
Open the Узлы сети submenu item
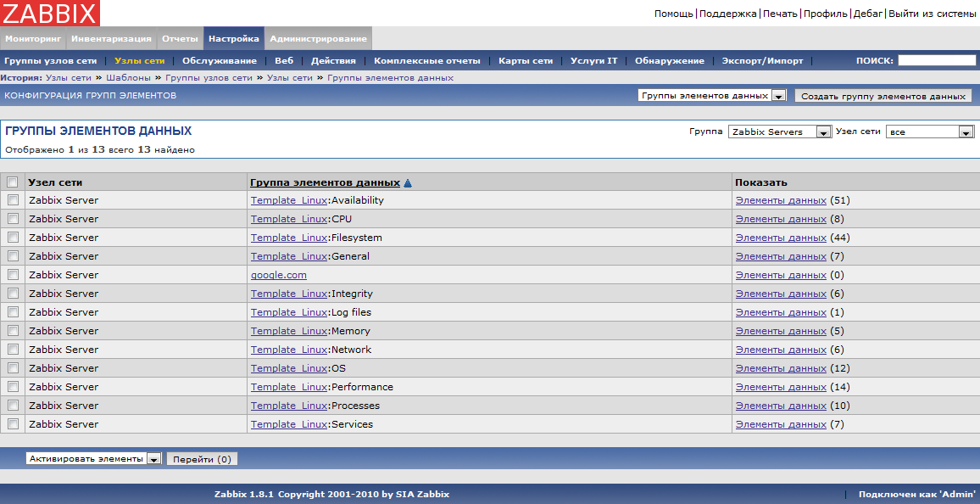point(139,60)
